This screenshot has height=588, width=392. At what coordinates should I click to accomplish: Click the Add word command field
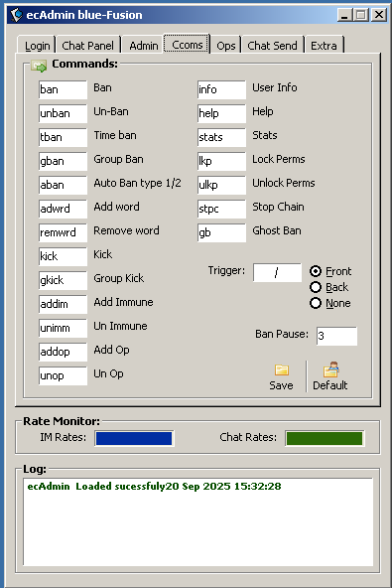click(x=63, y=209)
